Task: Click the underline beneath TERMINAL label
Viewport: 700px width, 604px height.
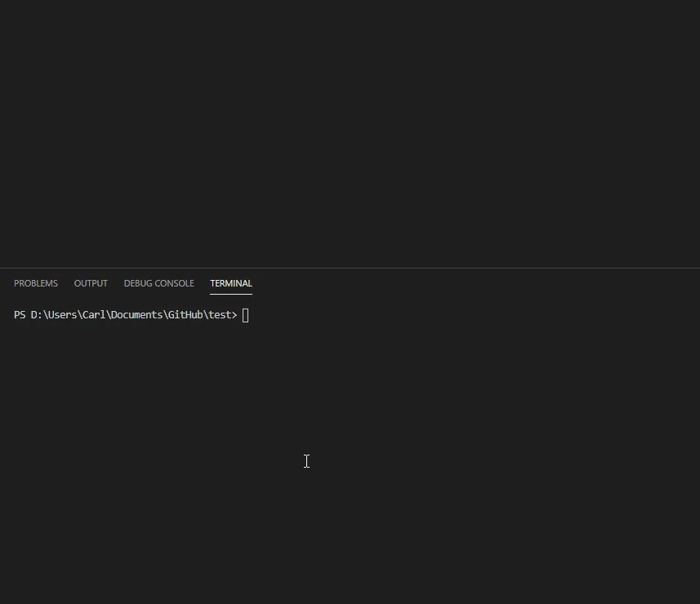Action: pos(230,293)
